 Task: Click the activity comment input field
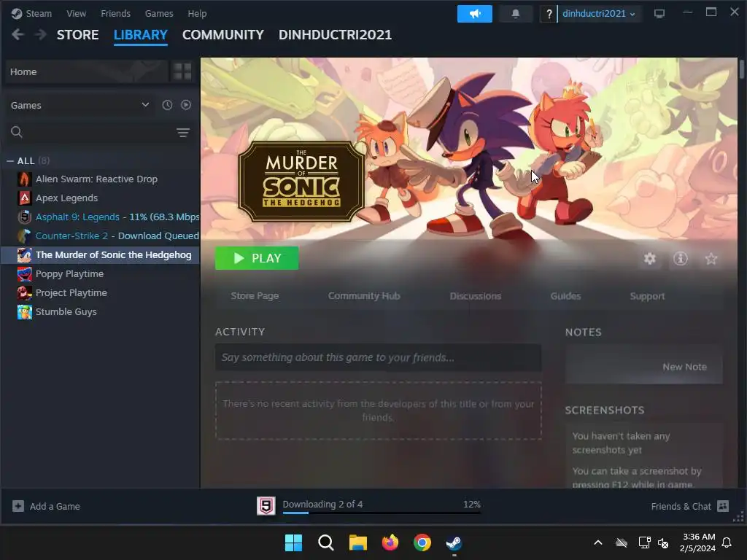coord(379,357)
